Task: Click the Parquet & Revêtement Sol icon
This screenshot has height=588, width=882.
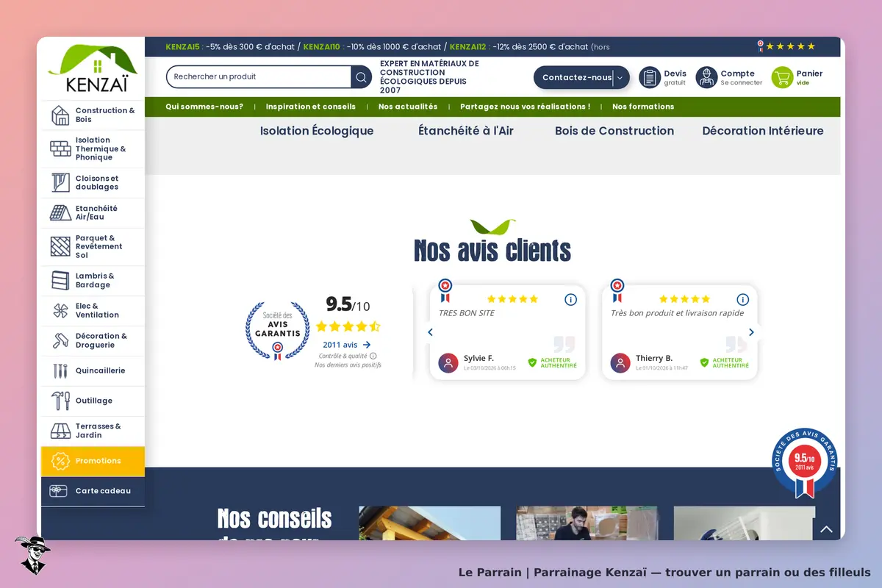Action: (x=60, y=247)
